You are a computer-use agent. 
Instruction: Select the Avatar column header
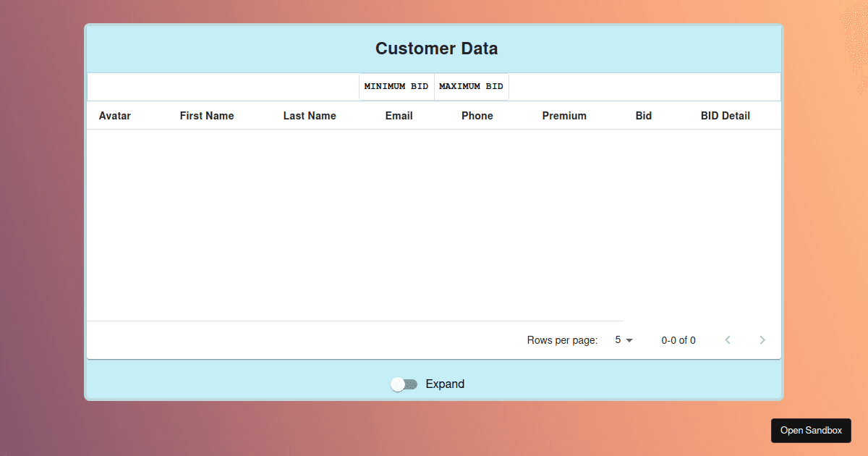tap(115, 115)
